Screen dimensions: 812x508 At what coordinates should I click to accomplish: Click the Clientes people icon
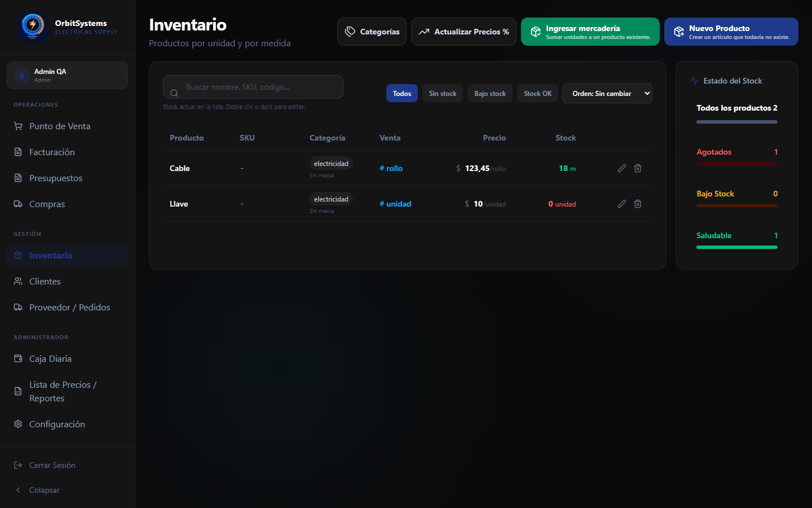click(x=18, y=281)
